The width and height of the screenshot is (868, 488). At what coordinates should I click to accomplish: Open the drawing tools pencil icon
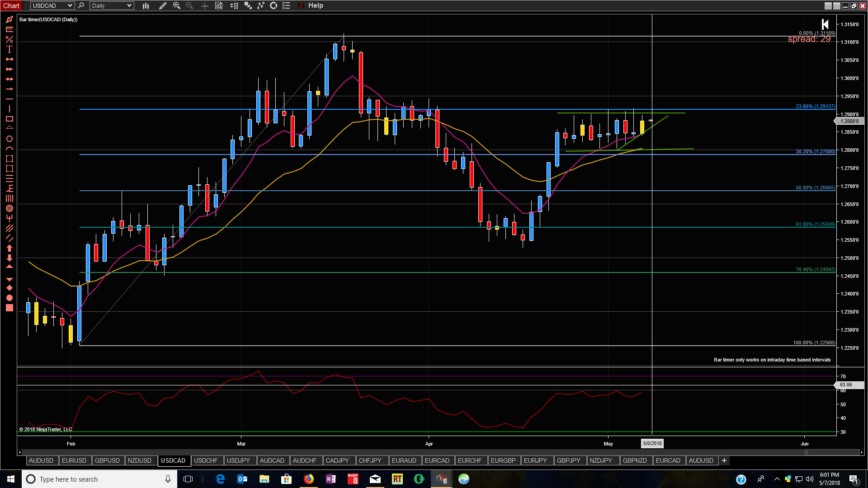(163, 6)
